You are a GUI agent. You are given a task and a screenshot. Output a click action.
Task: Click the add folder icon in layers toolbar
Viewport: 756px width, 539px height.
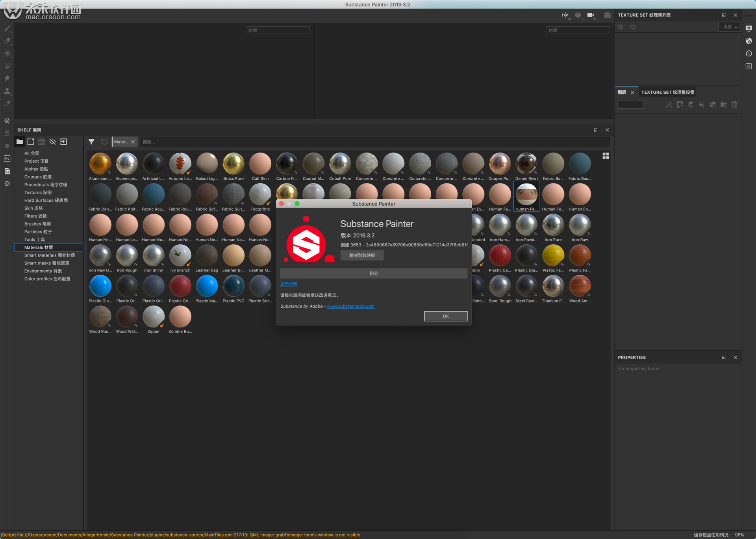click(724, 104)
